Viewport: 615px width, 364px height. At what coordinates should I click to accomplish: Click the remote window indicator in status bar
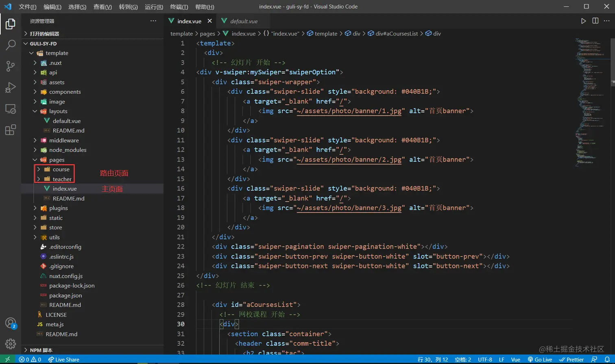(7, 360)
